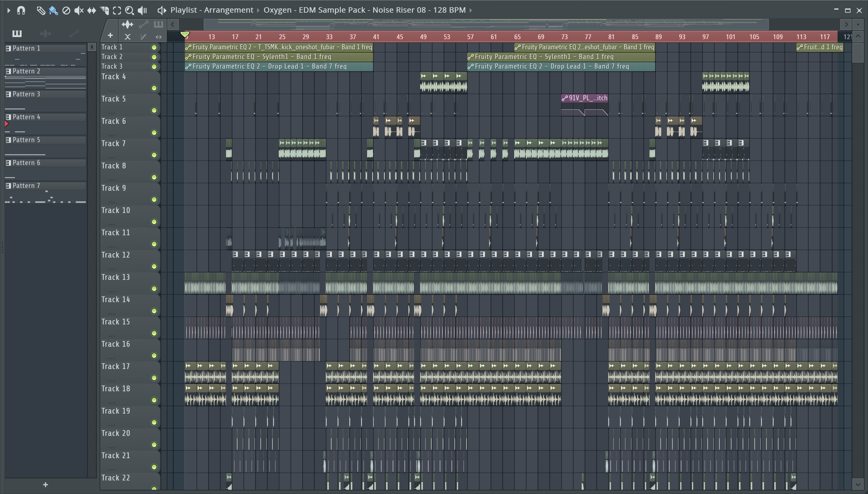868x494 pixels.
Task: Add a new pattern with bottom plus button
Action: [x=46, y=484]
